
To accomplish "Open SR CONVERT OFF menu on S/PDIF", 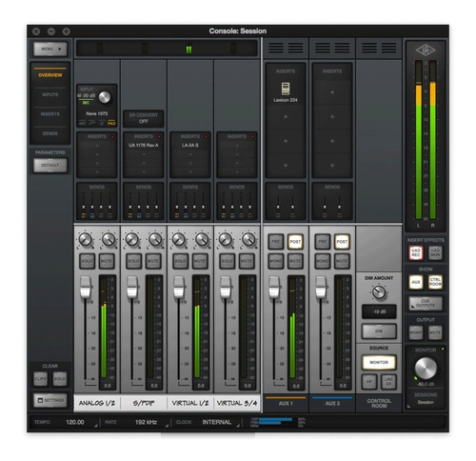I will click(x=144, y=118).
